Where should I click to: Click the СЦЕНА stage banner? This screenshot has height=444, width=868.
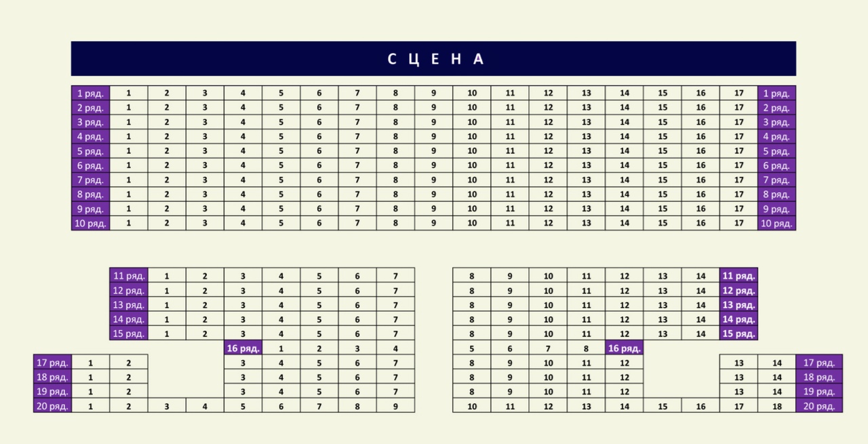433,58
